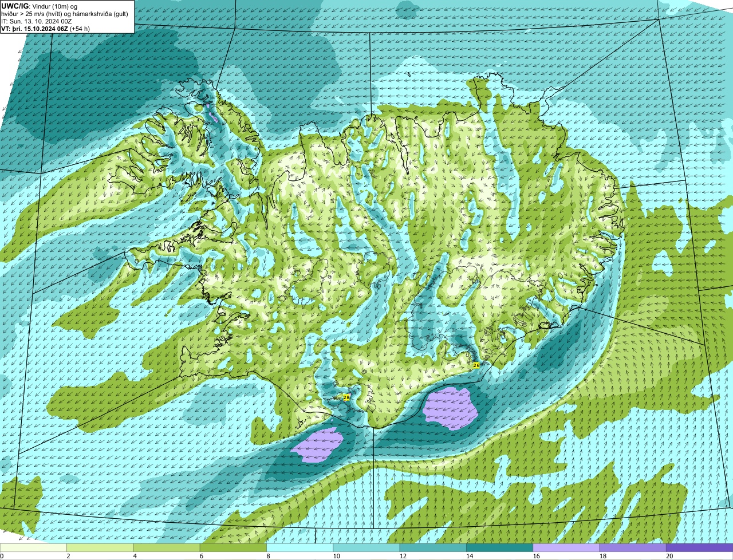Click the 'IT: Sun. 13. 10. 2024 00Z' line
The width and height of the screenshot is (733, 560).
(x=37, y=21)
